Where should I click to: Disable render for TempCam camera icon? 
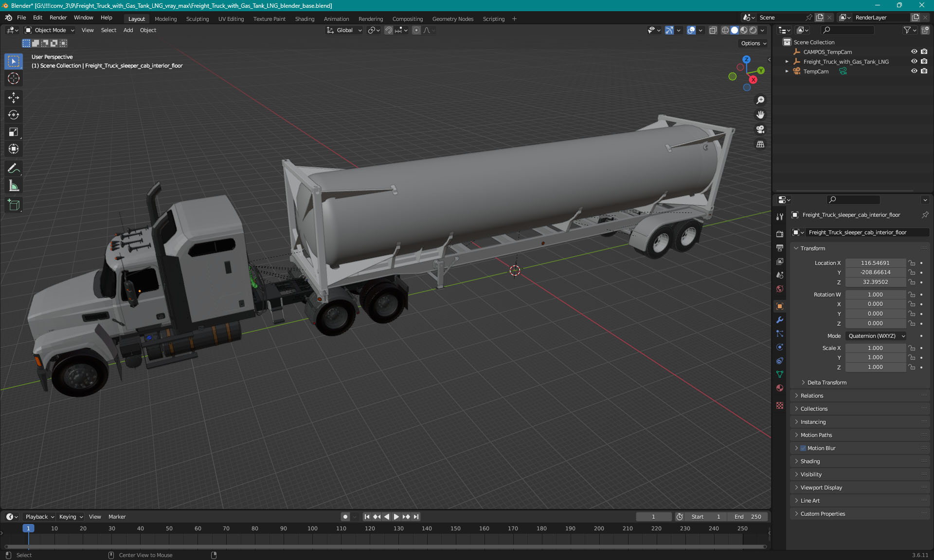point(924,71)
